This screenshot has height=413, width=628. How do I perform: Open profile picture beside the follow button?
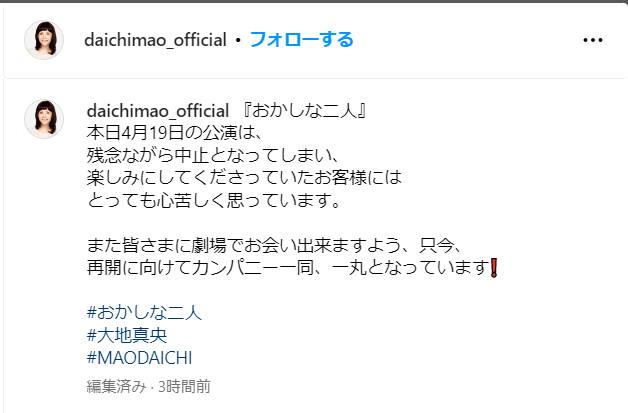[44, 40]
